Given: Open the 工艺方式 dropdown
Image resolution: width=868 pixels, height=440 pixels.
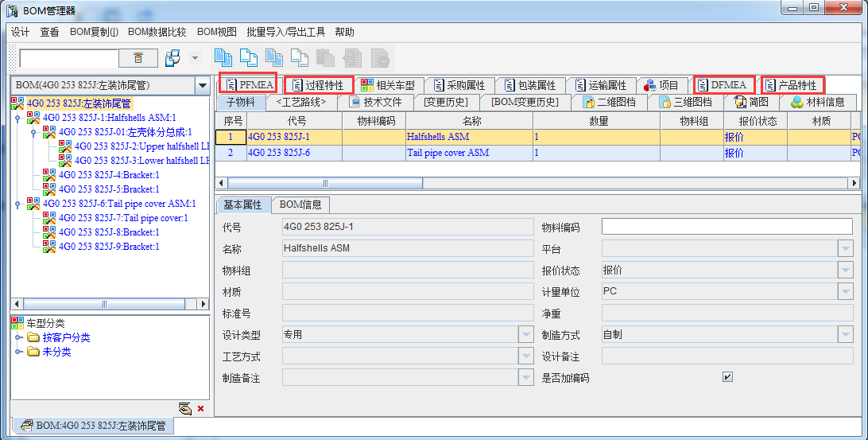Looking at the screenshot, I should (526, 356).
